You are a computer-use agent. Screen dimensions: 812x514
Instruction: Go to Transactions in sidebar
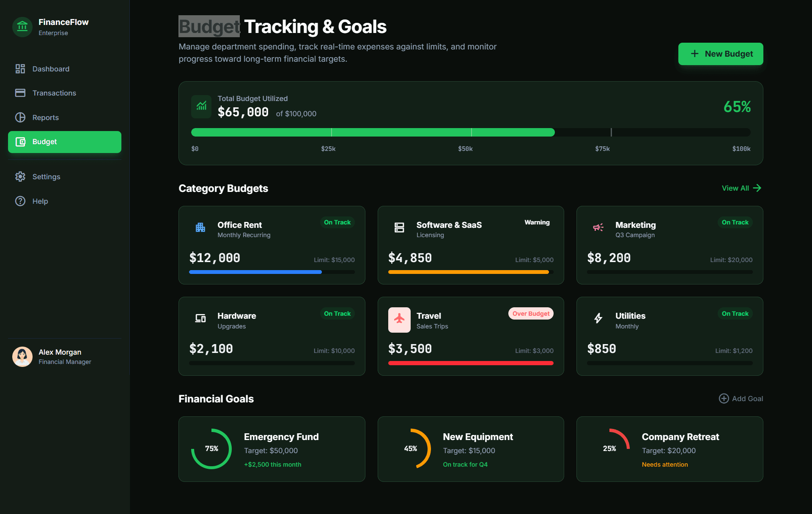[x=54, y=93]
